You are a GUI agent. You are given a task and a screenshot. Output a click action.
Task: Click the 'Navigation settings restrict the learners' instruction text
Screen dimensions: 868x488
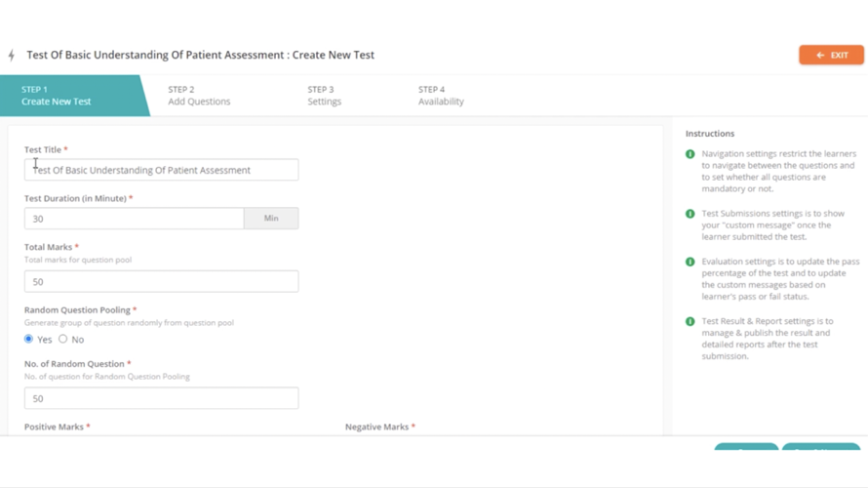click(779, 171)
